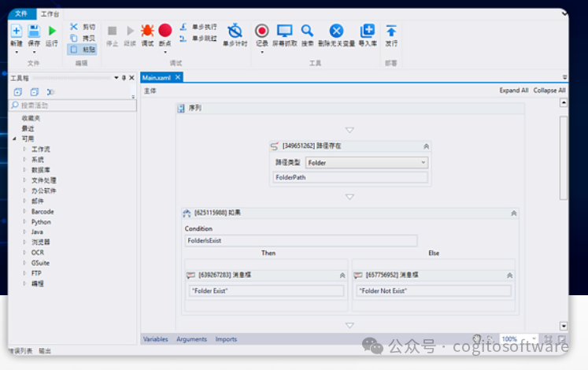
Task: Select the 收藏夹 (Favorites) tree item
Action: tap(31, 118)
